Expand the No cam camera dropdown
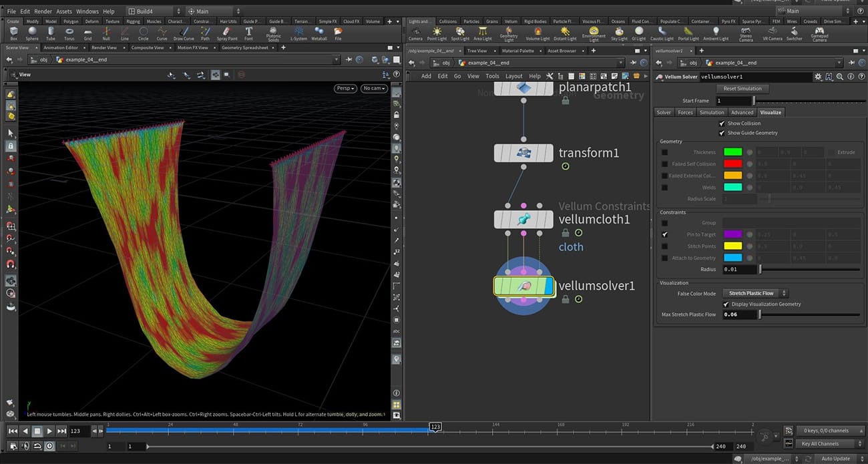 pos(374,88)
